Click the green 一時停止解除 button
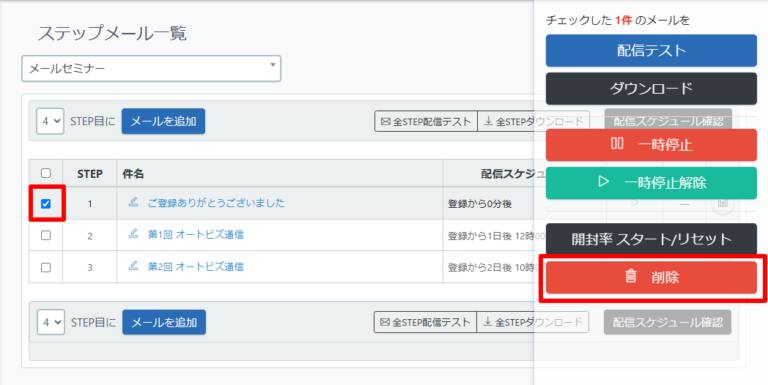This screenshot has height=385, width=768. point(651,183)
